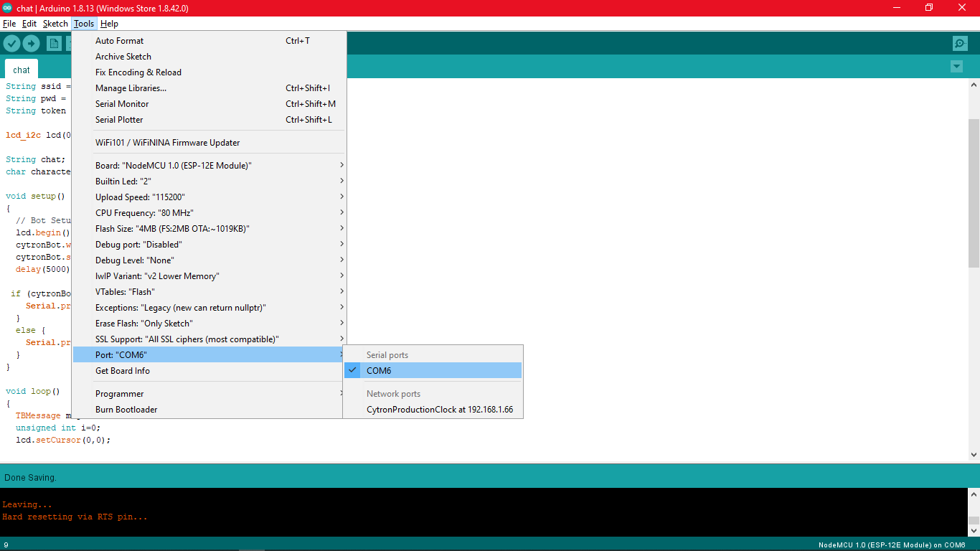Select COM6 serial port checkmark entry
This screenshot has width=980, height=551.
coord(433,371)
